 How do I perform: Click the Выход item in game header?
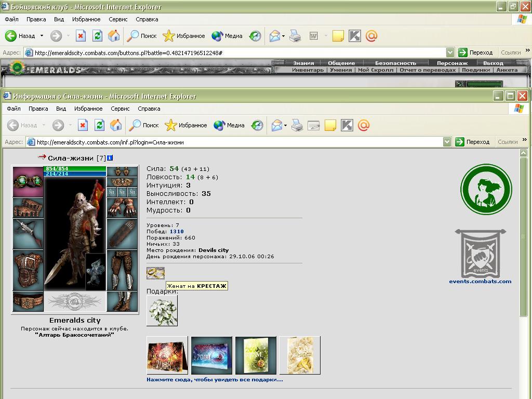pos(494,63)
